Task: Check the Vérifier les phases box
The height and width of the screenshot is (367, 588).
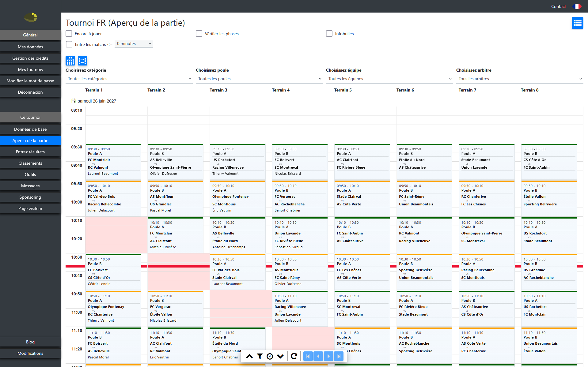Action: [199, 34]
